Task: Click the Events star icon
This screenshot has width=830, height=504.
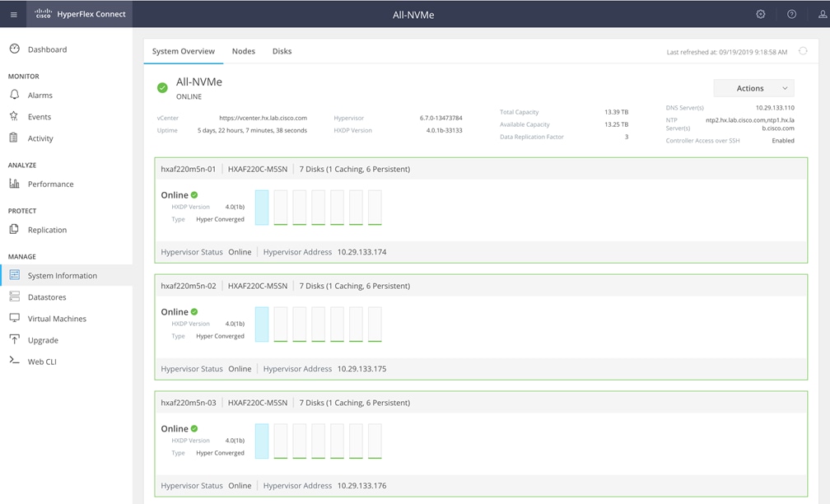Action: click(x=14, y=116)
